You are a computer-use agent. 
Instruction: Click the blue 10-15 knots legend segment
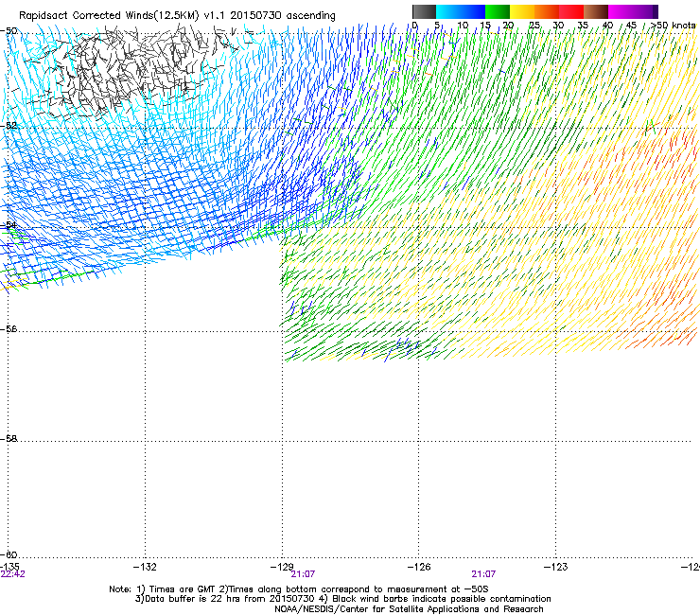(473, 11)
